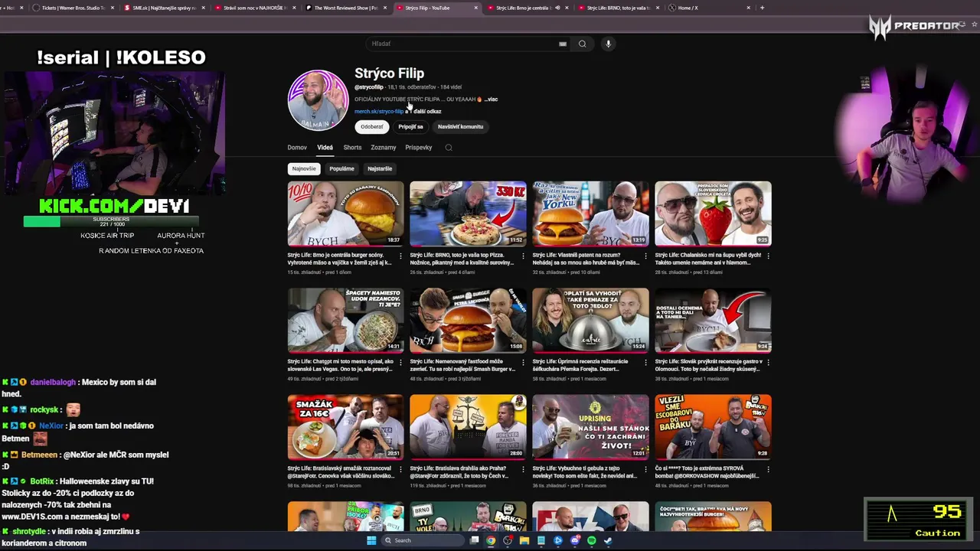Expand 'a 1 ďalší odkaz' links
The width and height of the screenshot is (980, 551).
point(423,112)
